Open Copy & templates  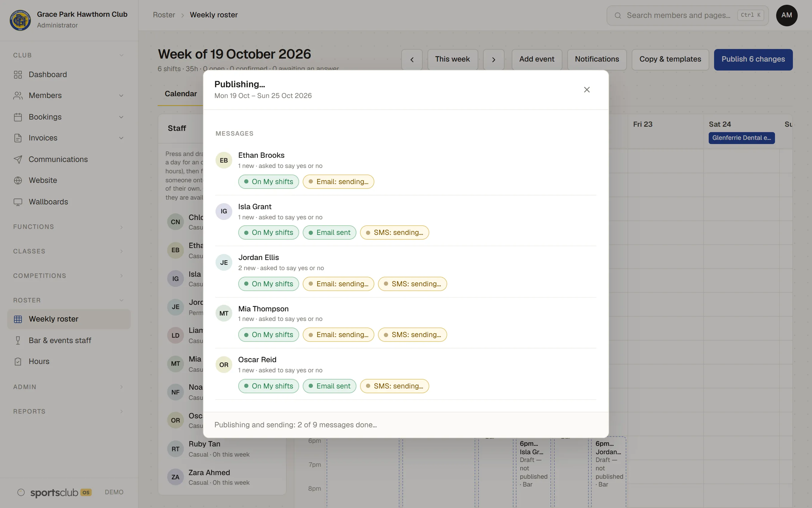(670, 59)
